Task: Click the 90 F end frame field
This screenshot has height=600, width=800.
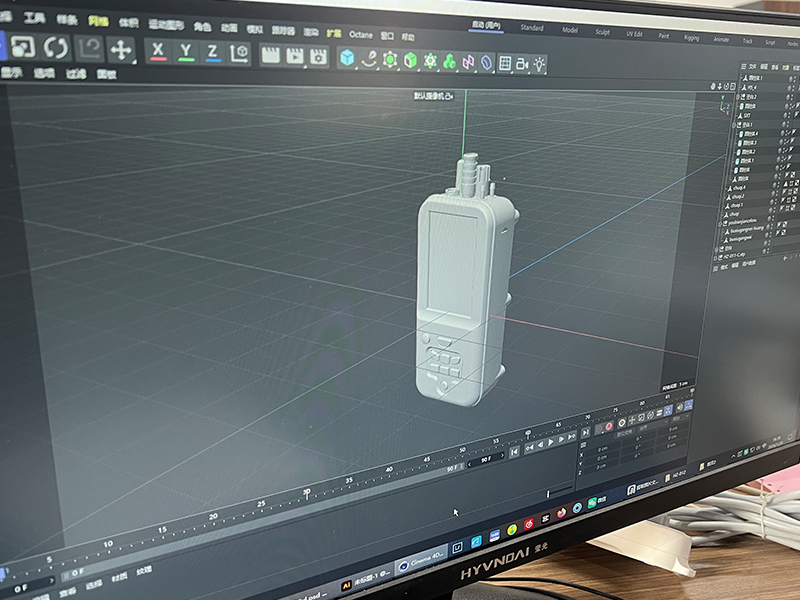Action: (x=487, y=459)
